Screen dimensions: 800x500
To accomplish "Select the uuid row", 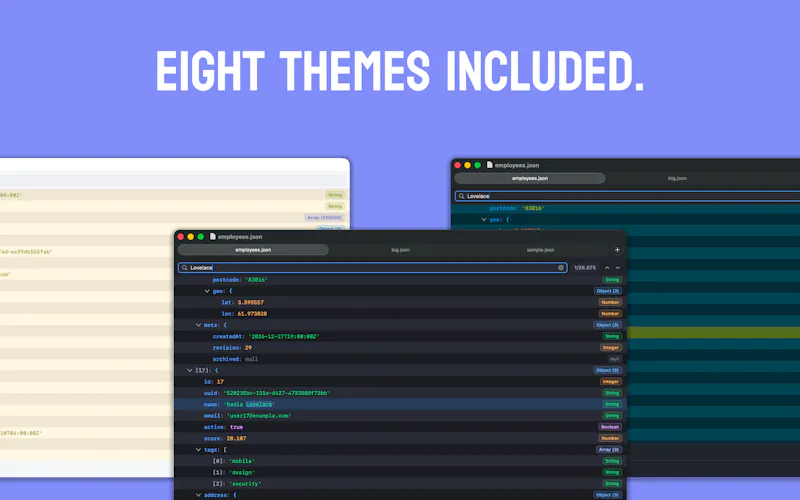I will [400, 393].
